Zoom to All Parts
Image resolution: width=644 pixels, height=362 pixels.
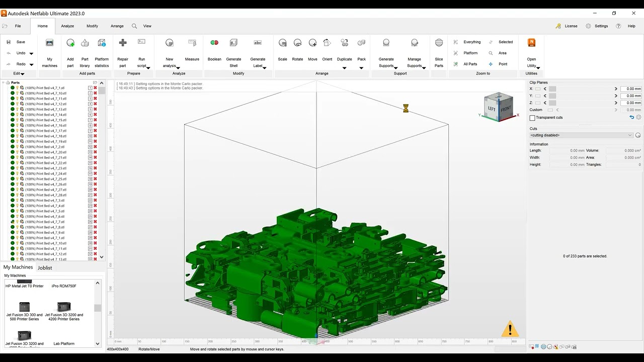tap(465, 64)
